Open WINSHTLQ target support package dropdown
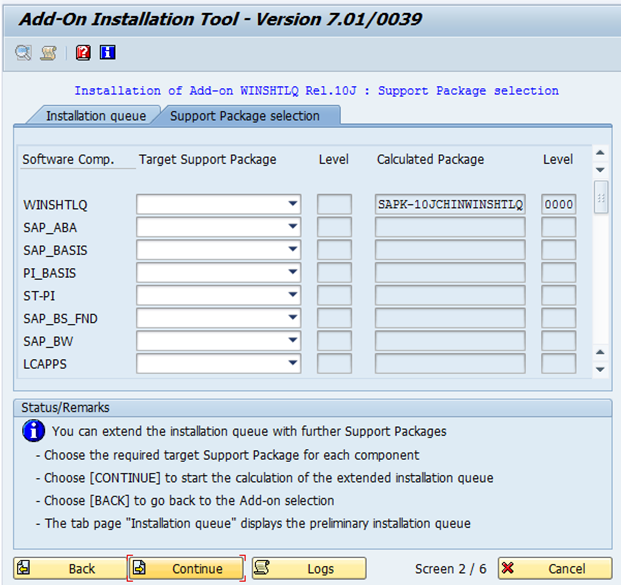The height and width of the screenshot is (585, 621). [x=293, y=204]
